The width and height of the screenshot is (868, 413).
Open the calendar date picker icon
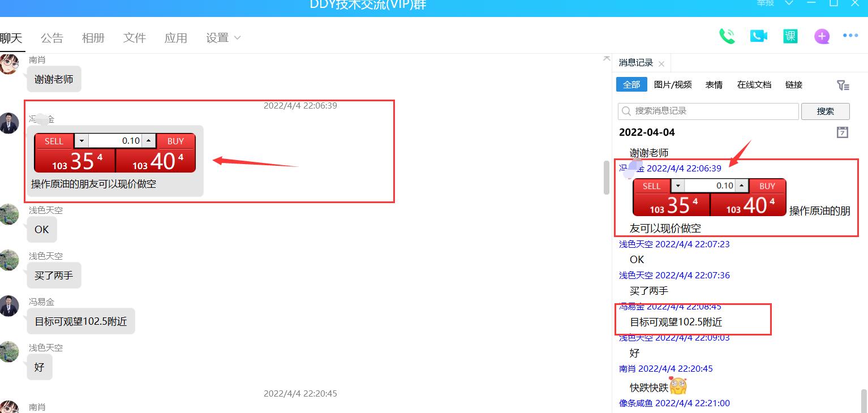pos(842,132)
